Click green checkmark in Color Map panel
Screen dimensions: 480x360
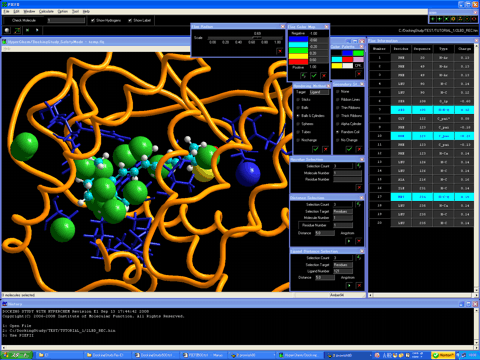[x=314, y=76]
